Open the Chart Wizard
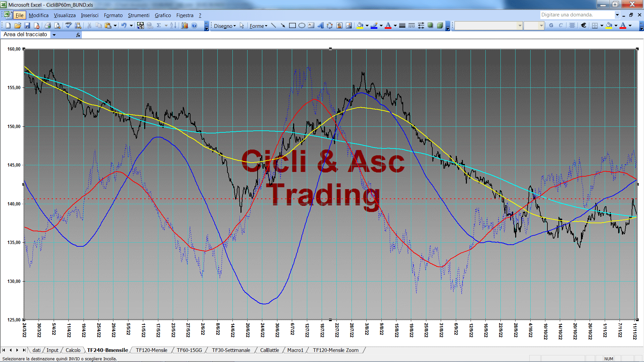 [184, 25]
